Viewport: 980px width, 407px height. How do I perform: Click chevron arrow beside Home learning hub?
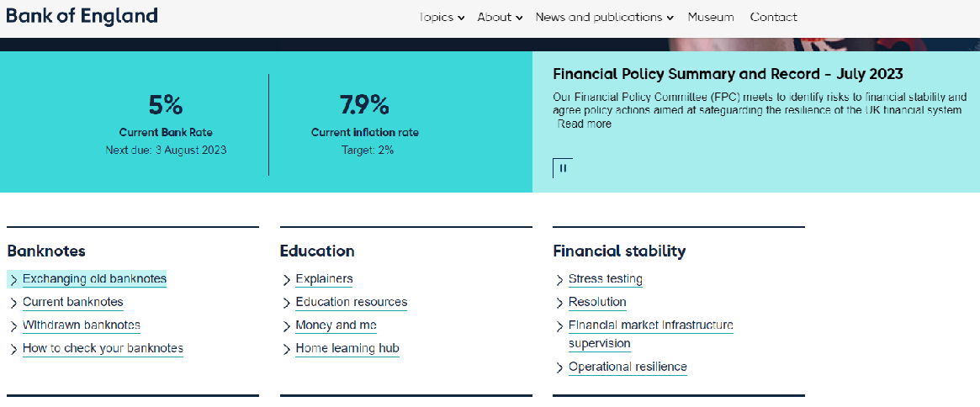(287, 349)
